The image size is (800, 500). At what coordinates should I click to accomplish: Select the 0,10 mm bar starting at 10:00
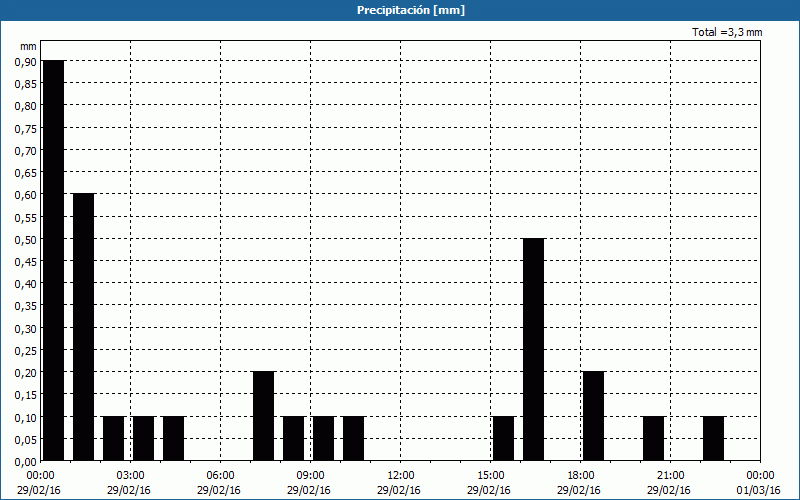coord(354,438)
